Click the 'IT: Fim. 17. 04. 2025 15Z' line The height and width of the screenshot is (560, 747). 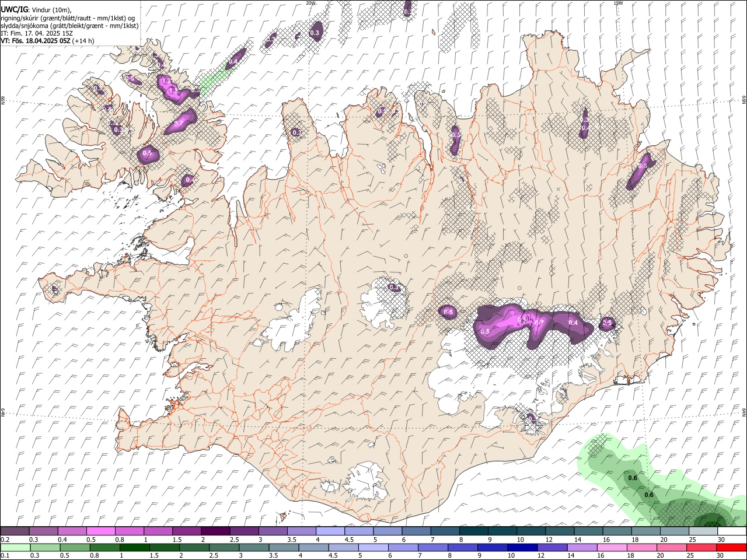pos(37,33)
